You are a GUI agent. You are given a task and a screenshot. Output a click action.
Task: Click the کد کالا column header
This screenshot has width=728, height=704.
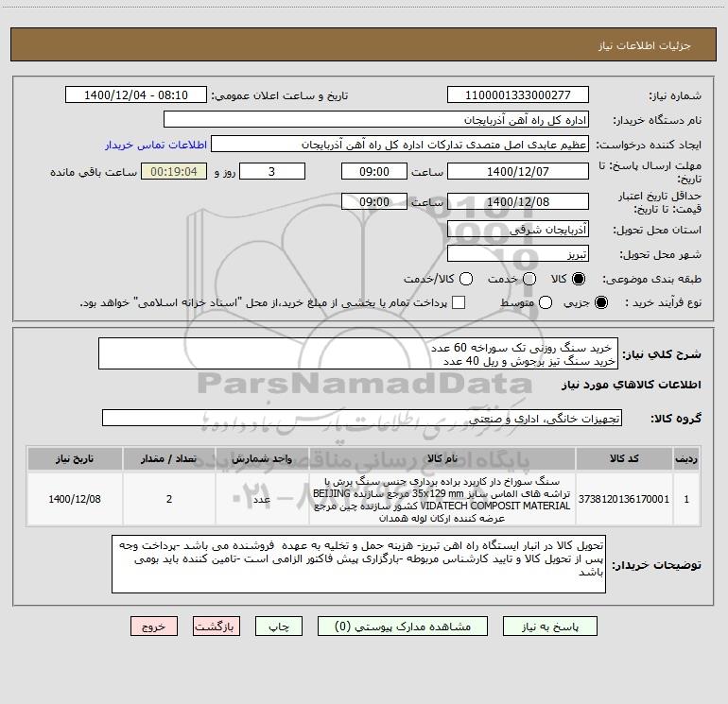[x=624, y=458]
